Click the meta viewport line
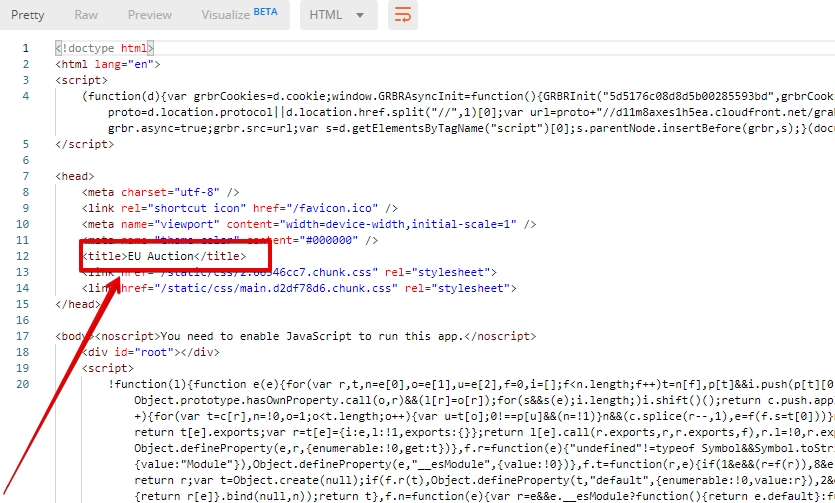This screenshot has width=835, height=503. (x=309, y=224)
